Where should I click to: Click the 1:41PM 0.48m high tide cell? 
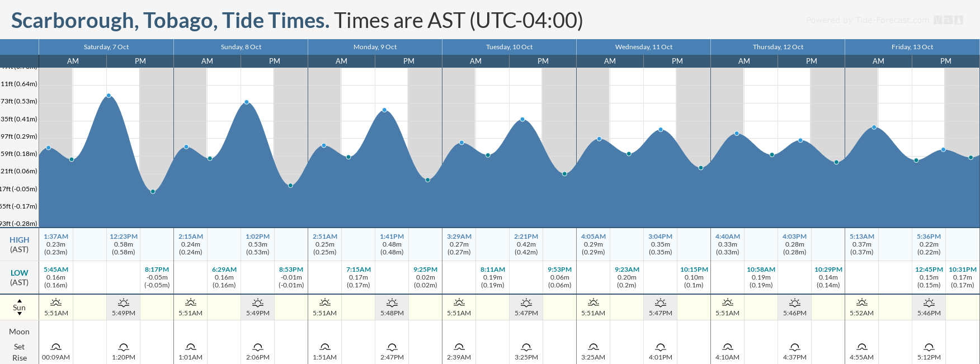click(x=392, y=244)
